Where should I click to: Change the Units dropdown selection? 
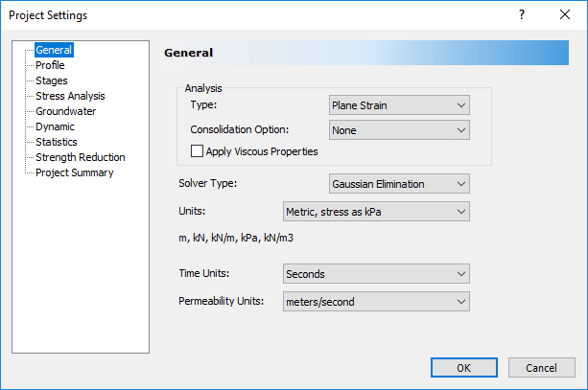[x=376, y=211]
